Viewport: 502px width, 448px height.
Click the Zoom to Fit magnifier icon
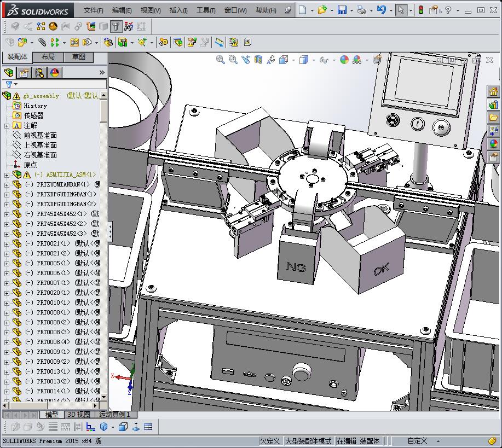point(220,60)
